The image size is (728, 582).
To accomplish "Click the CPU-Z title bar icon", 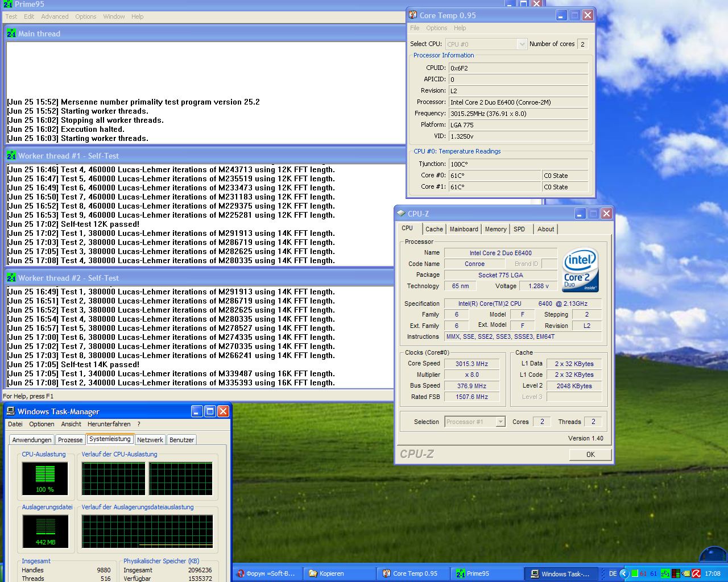I will pyautogui.click(x=400, y=214).
